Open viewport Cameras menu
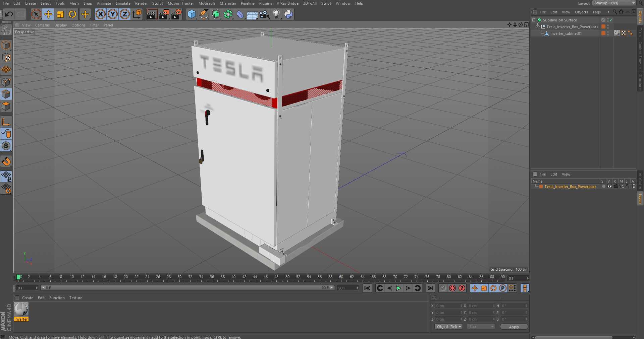The image size is (644, 339). click(x=42, y=25)
